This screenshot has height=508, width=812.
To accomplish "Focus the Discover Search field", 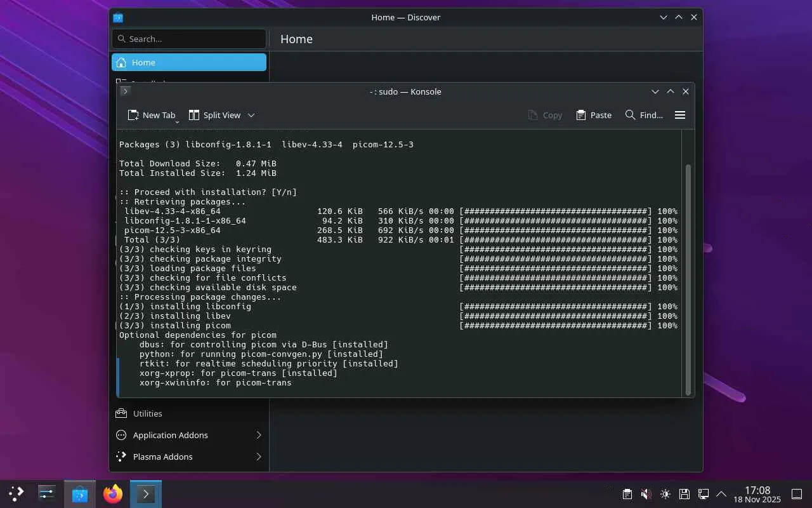I will point(189,39).
